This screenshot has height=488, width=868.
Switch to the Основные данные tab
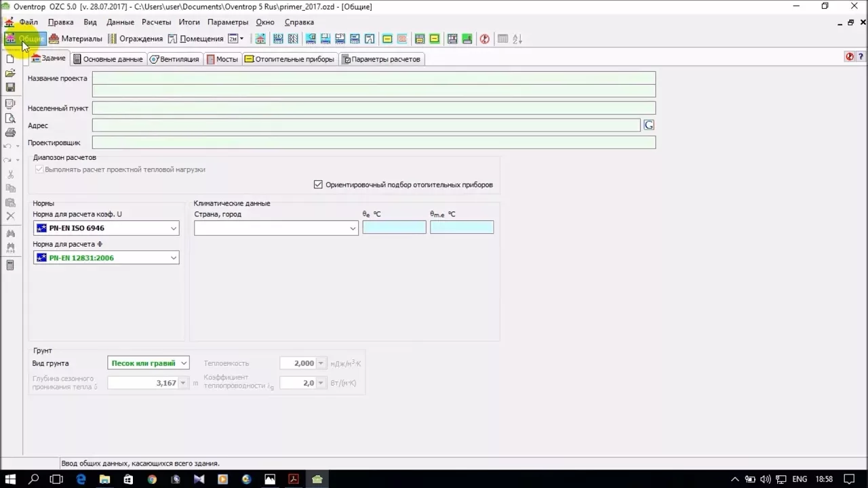[x=108, y=59]
